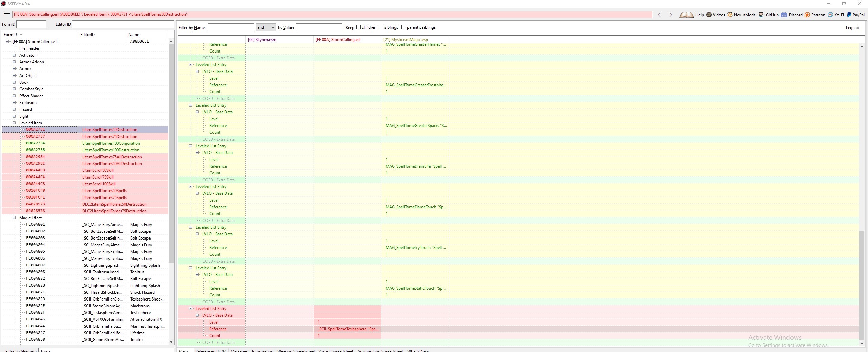The width and height of the screenshot is (868, 352).
Task: Expand the Effect Shader group
Action: coord(14,96)
